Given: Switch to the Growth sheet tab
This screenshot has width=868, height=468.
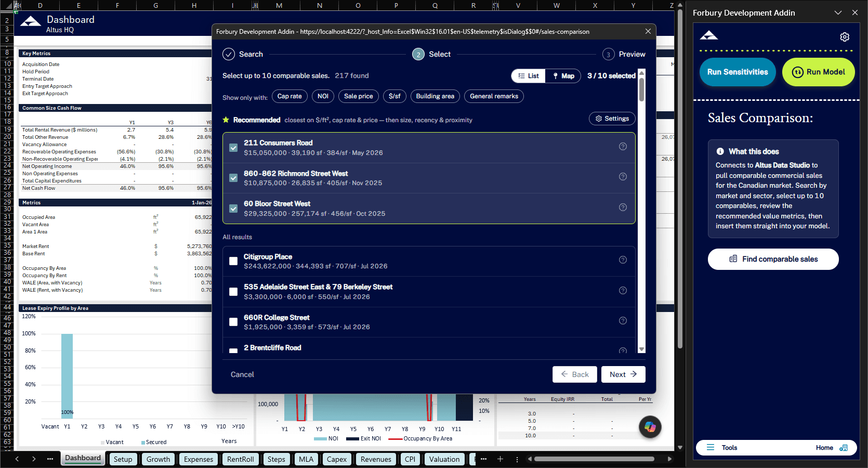Looking at the screenshot, I should (158, 459).
